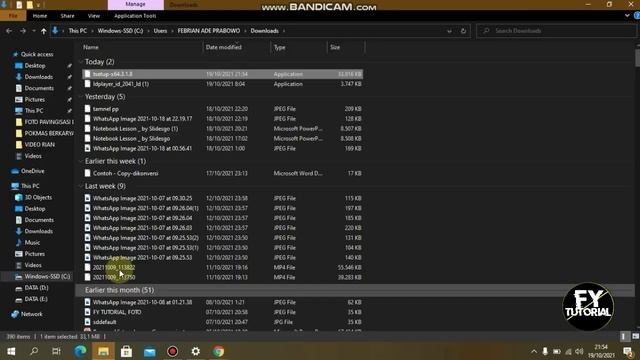Image resolution: width=640 pixels, height=360 pixels.
Task: Refresh the Downloads folder view
Action: [x=463, y=31]
